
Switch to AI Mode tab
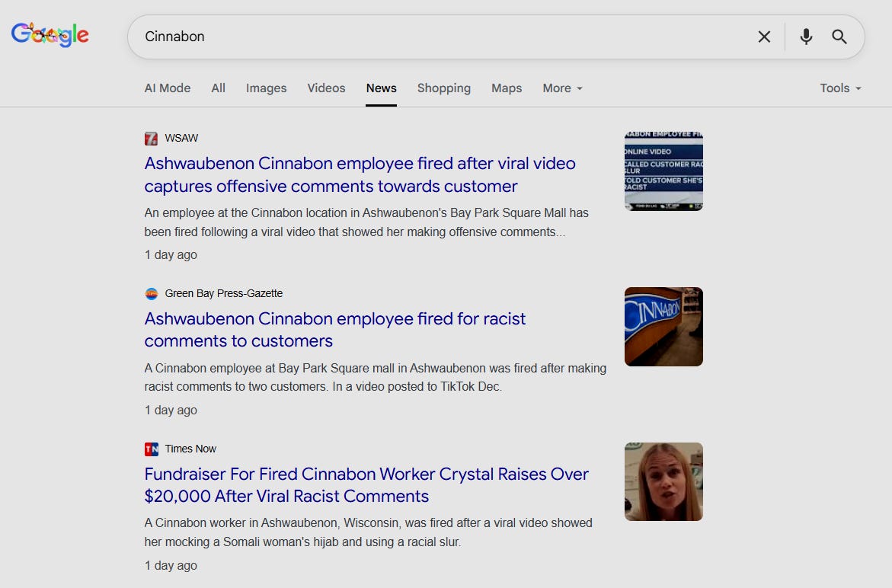[x=168, y=88]
